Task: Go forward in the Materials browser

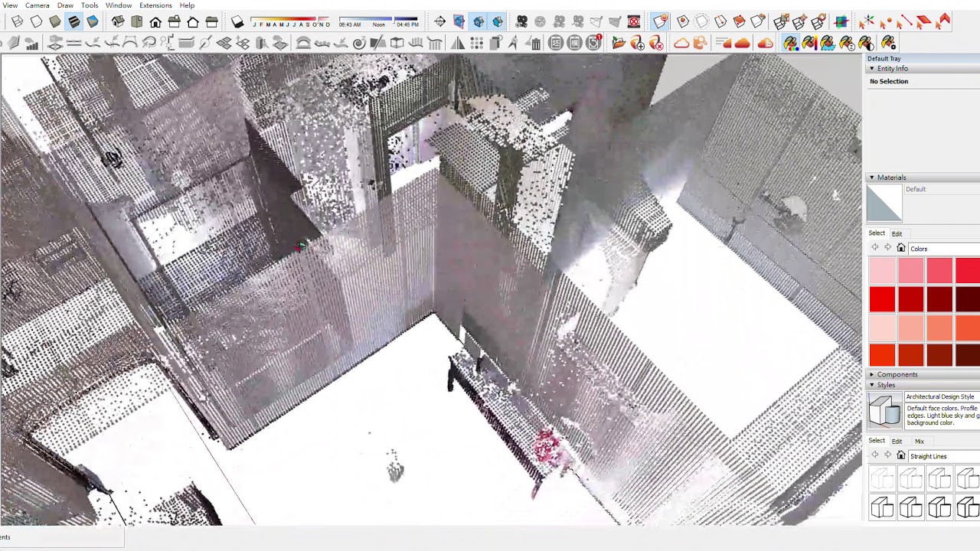Action: tap(887, 248)
